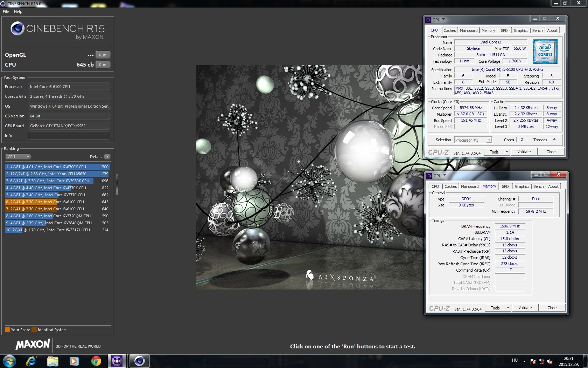Toggle the ranking Details arrow button
Image resolution: width=588 pixels, height=368 pixels.
pos(107,157)
